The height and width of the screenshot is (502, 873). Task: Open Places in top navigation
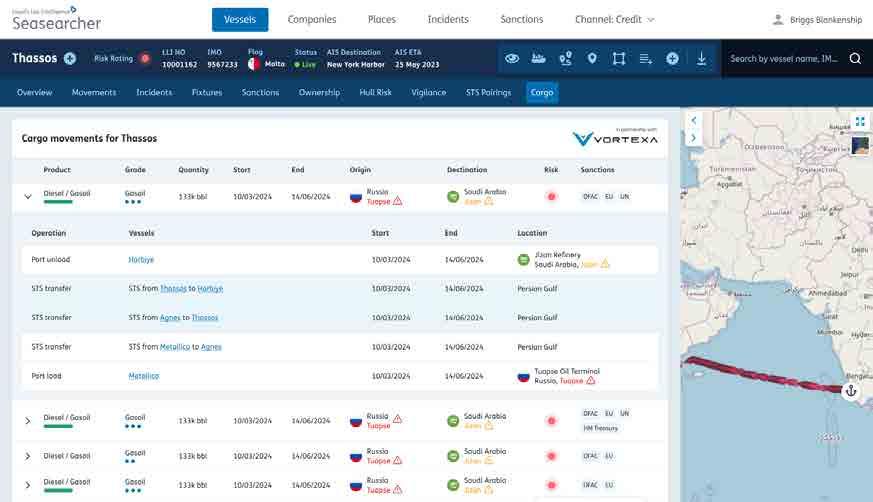point(381,19)
